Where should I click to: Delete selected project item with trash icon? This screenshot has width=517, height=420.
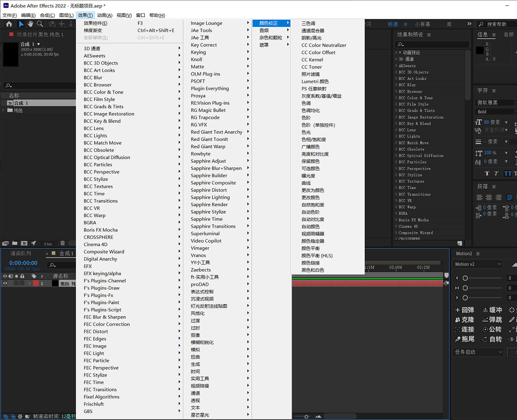(62, 243)
